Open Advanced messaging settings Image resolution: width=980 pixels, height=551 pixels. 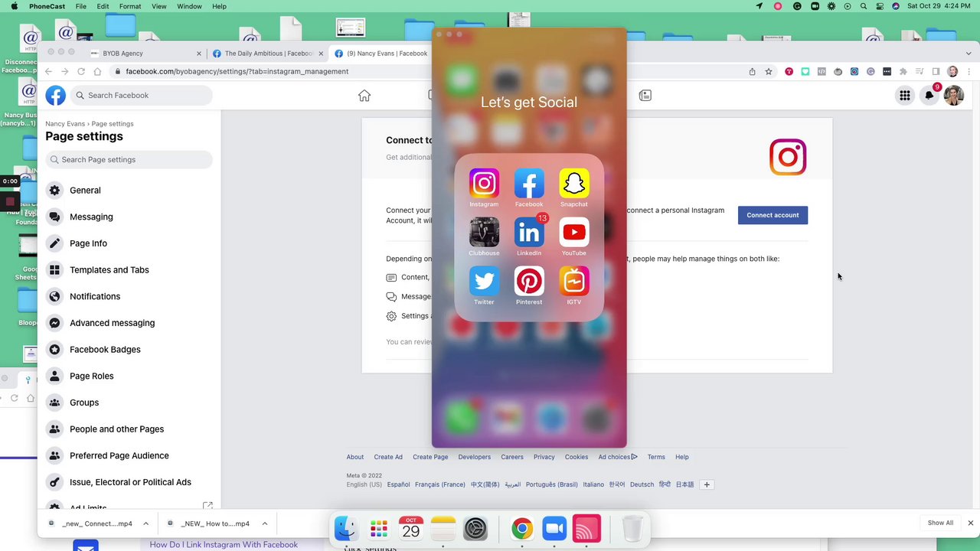click(x=129, y=323)
